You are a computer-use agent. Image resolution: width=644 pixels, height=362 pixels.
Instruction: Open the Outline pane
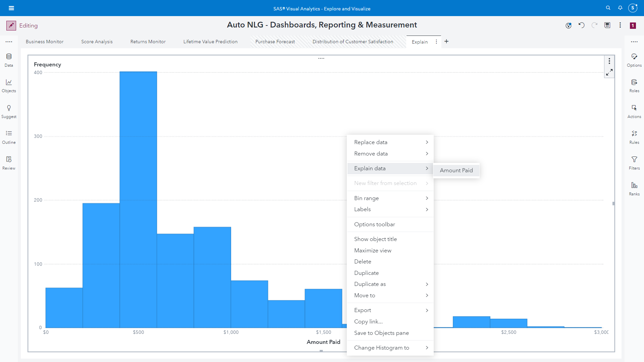9,137
